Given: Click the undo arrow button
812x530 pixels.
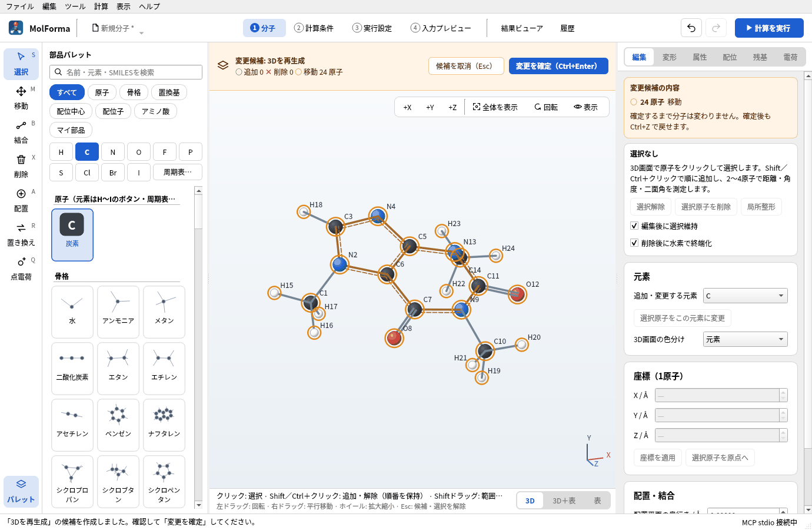Looking at the screenshot, I should 691,28.
